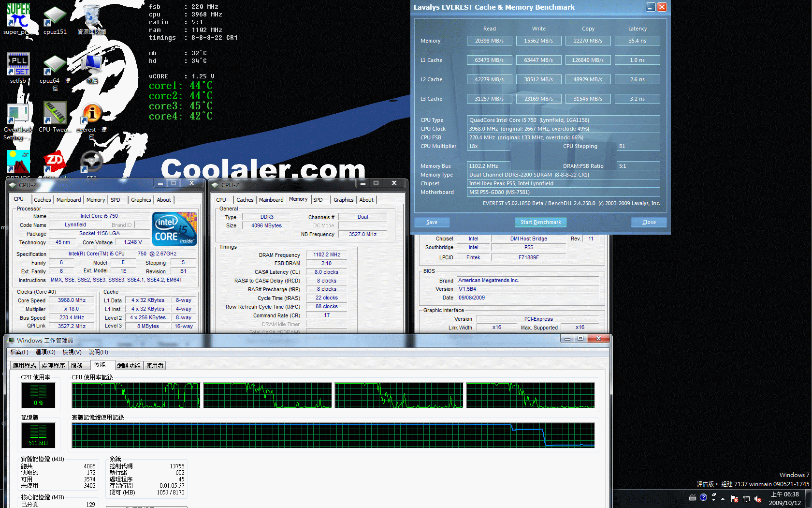The image size is (812, 508).
Task: Open the taskbar clock showing 上午 06:38
Action: [785, 499]
